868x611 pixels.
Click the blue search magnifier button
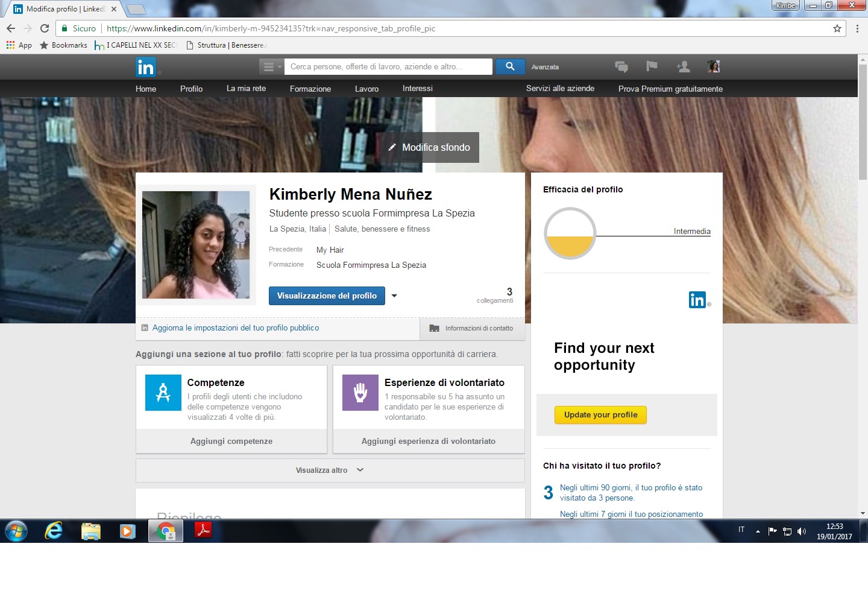point(510,66)
